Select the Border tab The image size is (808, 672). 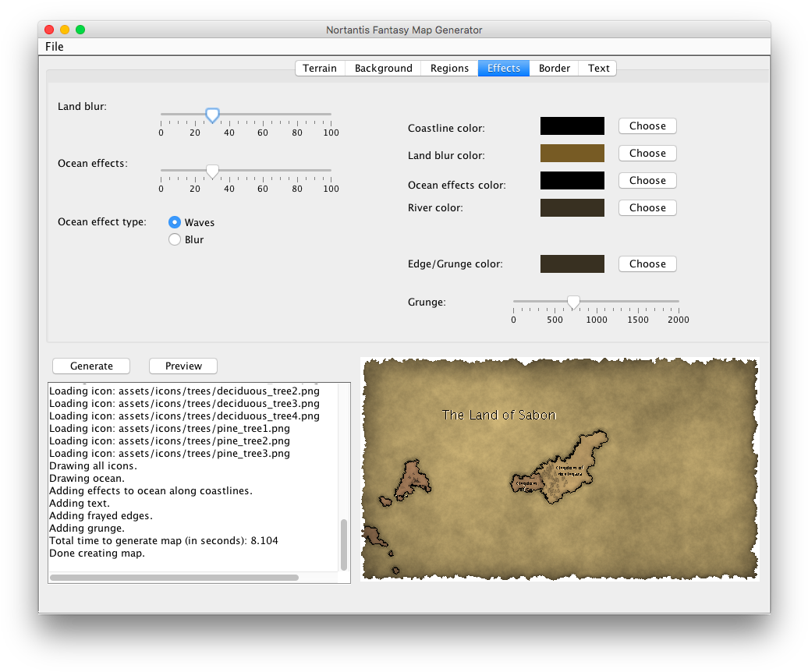pos(555,69)
